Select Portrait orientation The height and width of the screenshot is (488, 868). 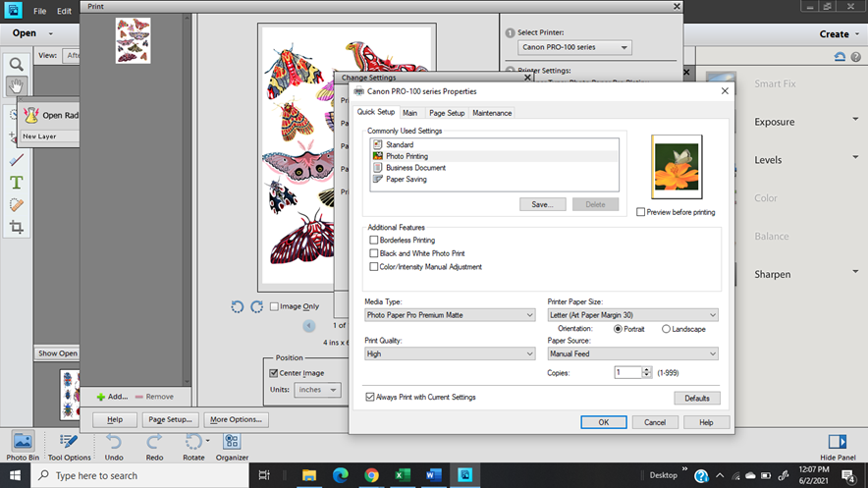[x=618, y=329]
